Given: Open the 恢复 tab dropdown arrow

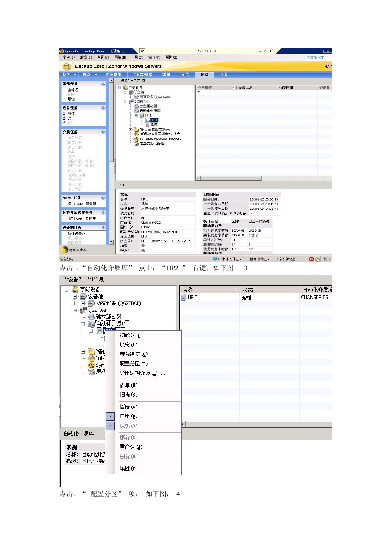Looking at the screenshot, I should 96,75.
